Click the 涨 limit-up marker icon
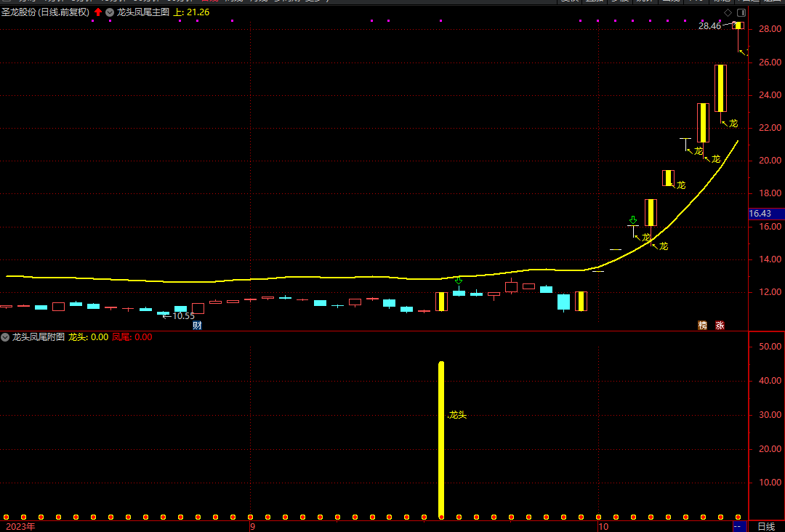 pyautogui.click(x=720, y=326)
